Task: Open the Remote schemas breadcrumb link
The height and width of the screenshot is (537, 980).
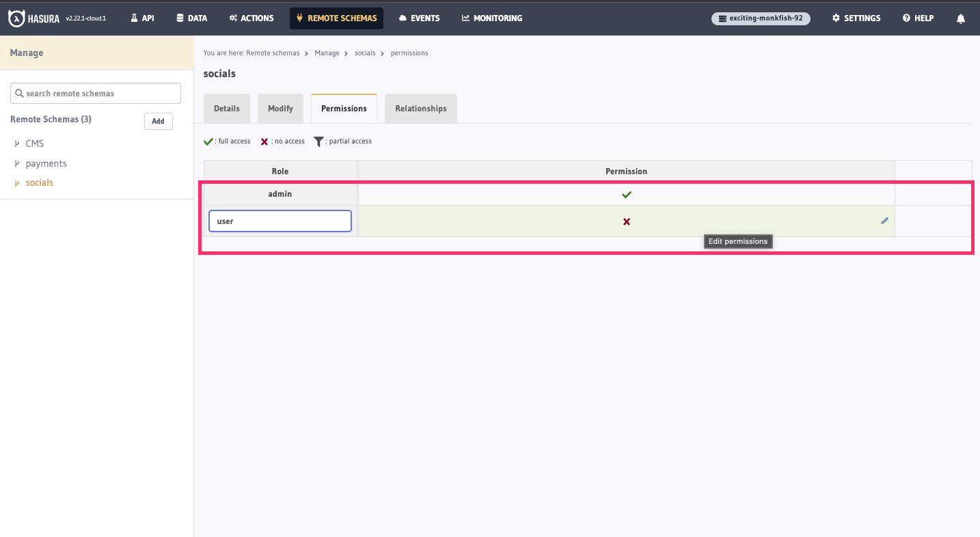Action: [273, 53]
